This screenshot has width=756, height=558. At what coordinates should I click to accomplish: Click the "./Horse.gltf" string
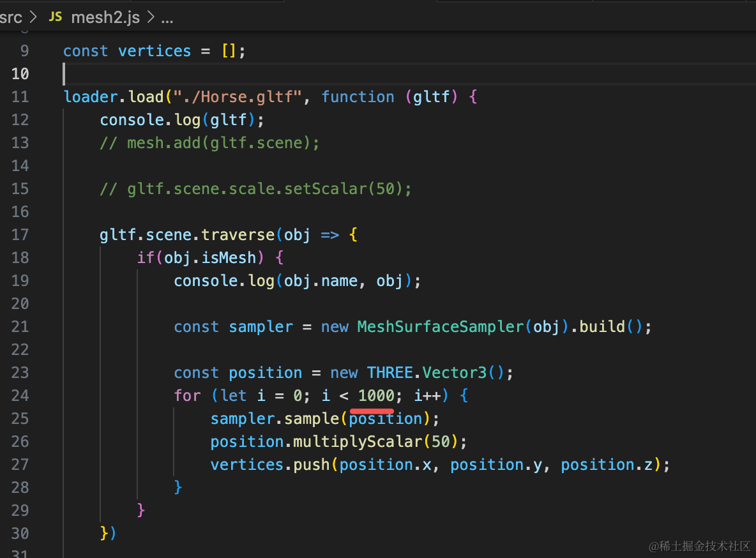point(238,97)
